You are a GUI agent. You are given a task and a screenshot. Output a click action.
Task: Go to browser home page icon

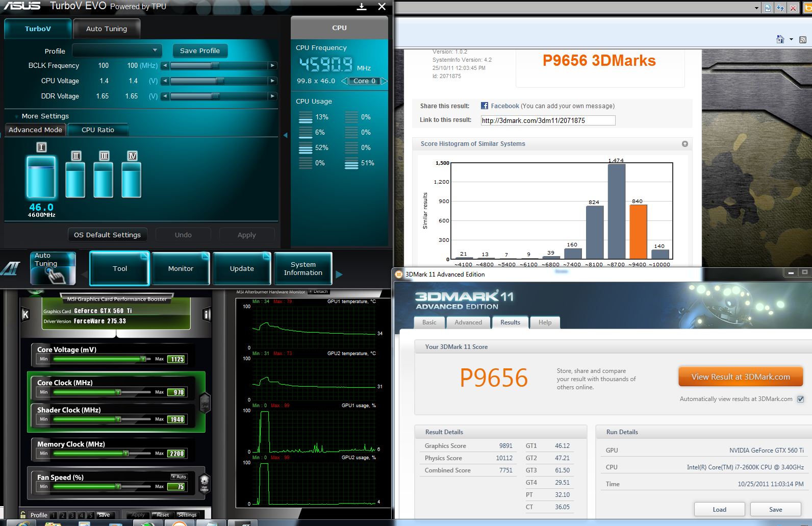[x=780, y=39]
